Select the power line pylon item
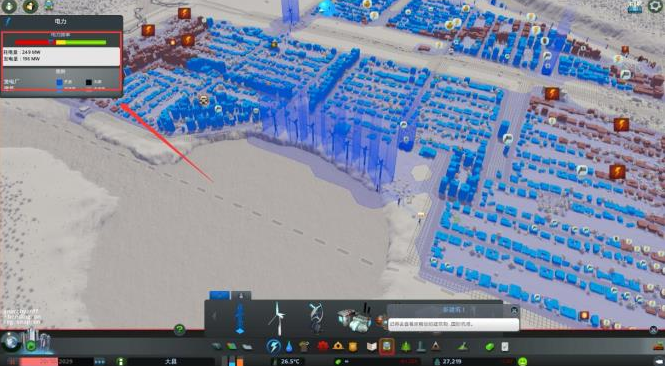Viewport: 666px width, 366px height. [240, 318]
